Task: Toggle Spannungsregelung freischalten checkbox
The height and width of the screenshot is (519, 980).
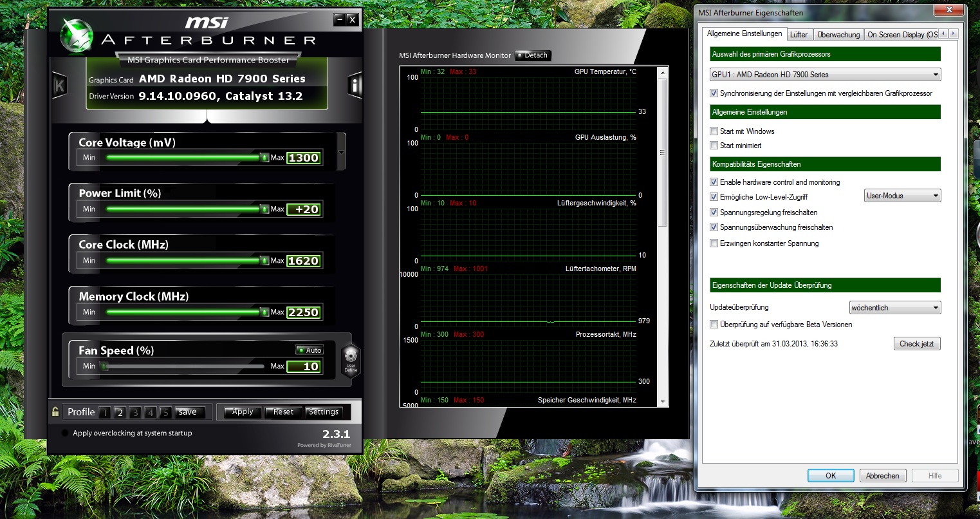Action: click(x=714, y=212)
